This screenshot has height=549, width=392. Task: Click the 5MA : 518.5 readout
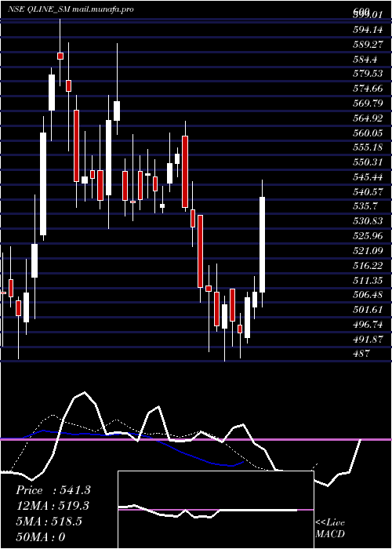point(49,522)
